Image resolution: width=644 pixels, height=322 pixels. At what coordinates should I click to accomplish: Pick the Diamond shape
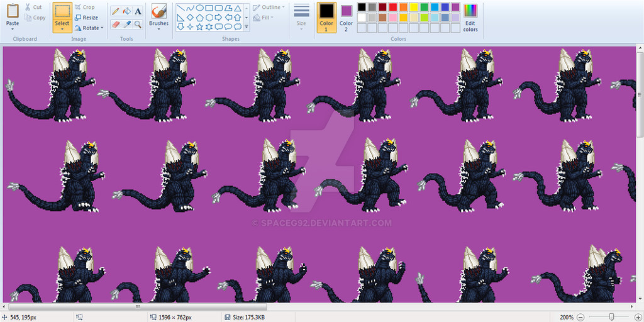pyautogui.click(x=190, y=17)
